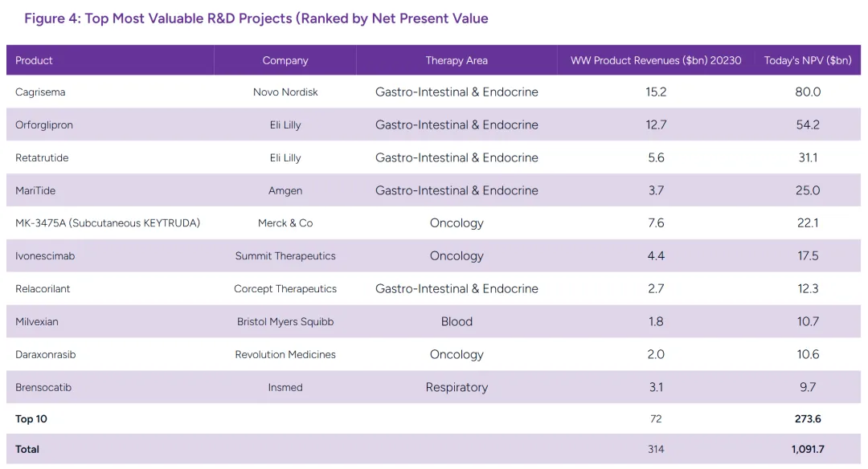The height and width of the screenshot is (469, 868).
Task: Select the MK-3475A Subcutaneous KEYTRUDA cell
Action: (108, 223)
